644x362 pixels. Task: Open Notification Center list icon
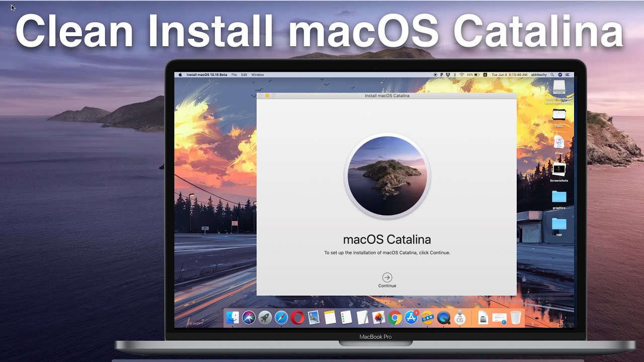coord(568,74)
